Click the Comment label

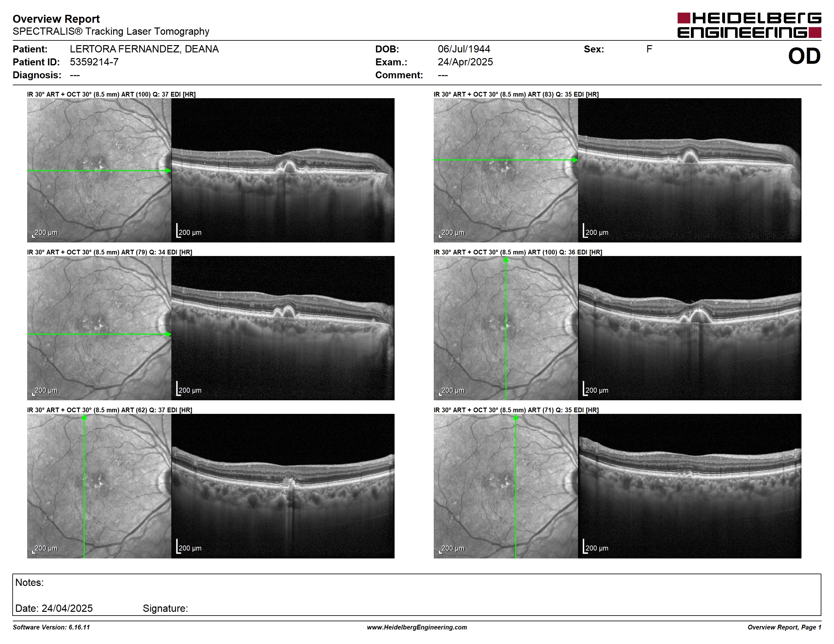tap(399, 75)
